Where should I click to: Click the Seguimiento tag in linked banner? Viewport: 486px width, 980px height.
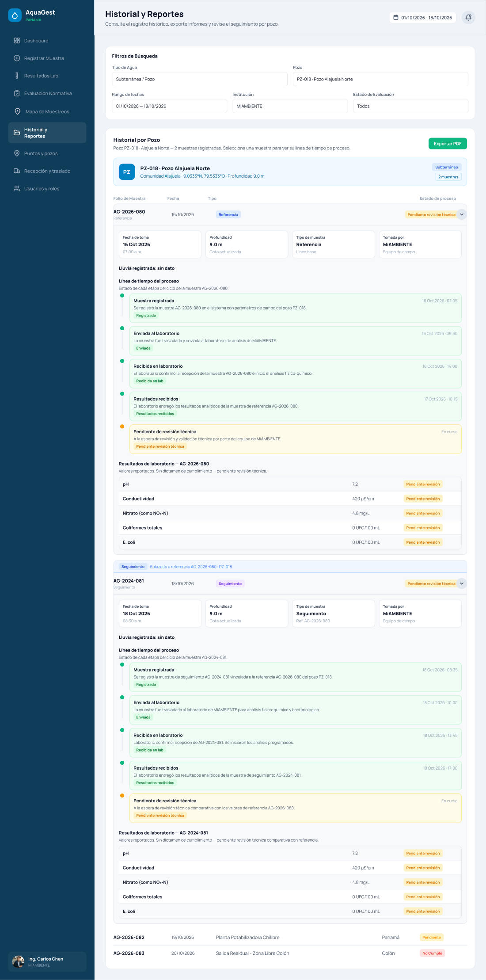click(133, 567)
